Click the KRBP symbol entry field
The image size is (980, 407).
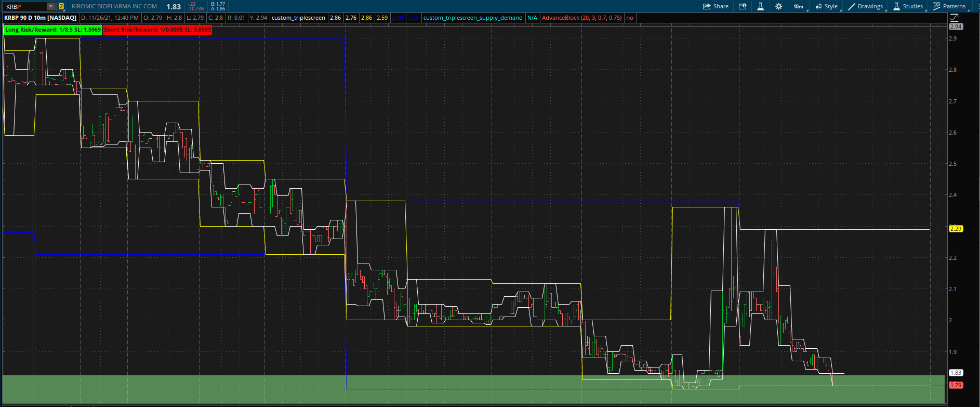(24, 6)
